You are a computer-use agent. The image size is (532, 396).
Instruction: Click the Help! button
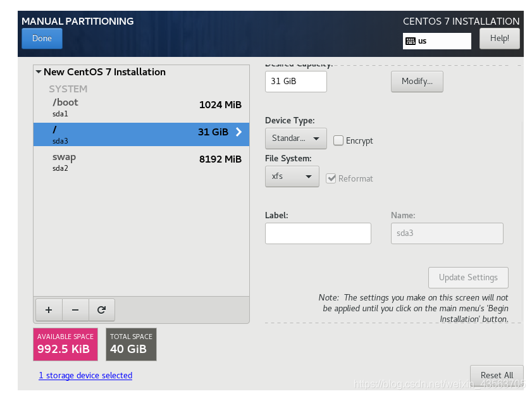click(x=500, y=39)
